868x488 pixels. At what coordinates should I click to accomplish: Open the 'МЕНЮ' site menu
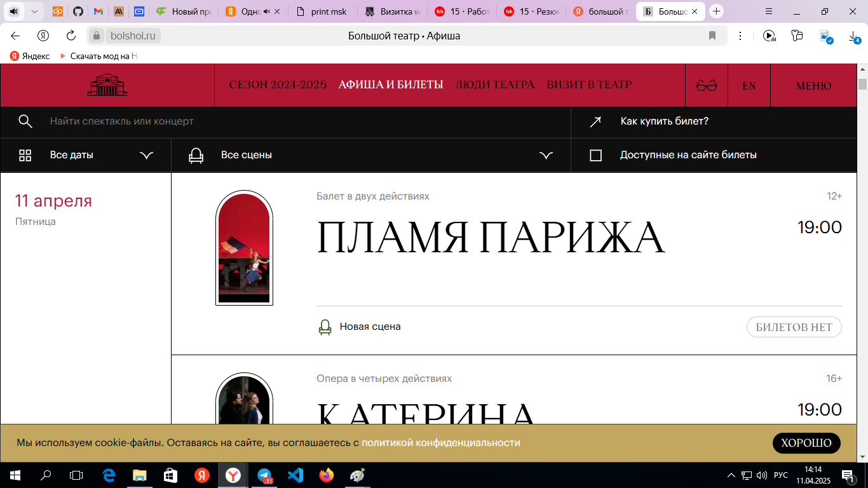click(x=814, y=86)
